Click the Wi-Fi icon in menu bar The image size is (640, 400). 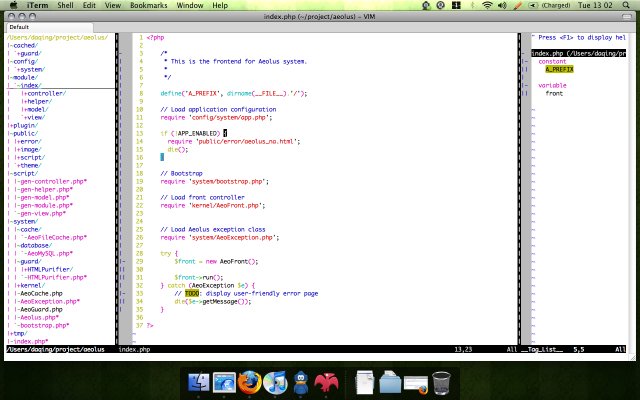tap(487, 5)
